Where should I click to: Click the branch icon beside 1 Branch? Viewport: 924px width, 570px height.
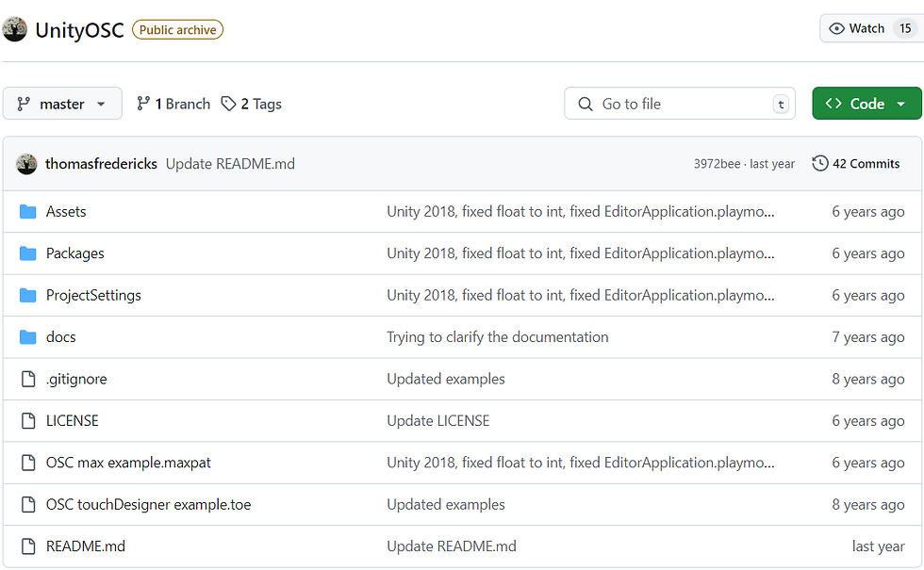tap(142, 104)
